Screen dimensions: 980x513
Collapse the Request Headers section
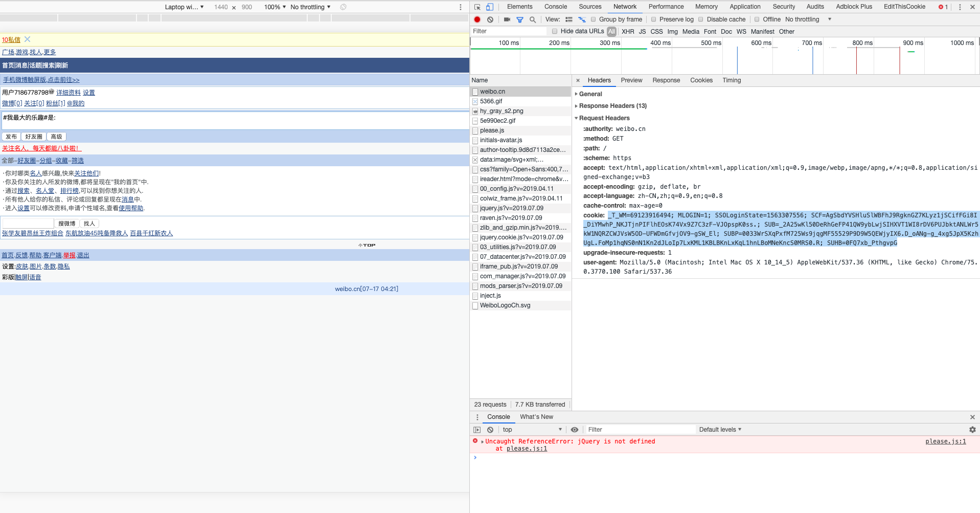[x=602, y=118]
